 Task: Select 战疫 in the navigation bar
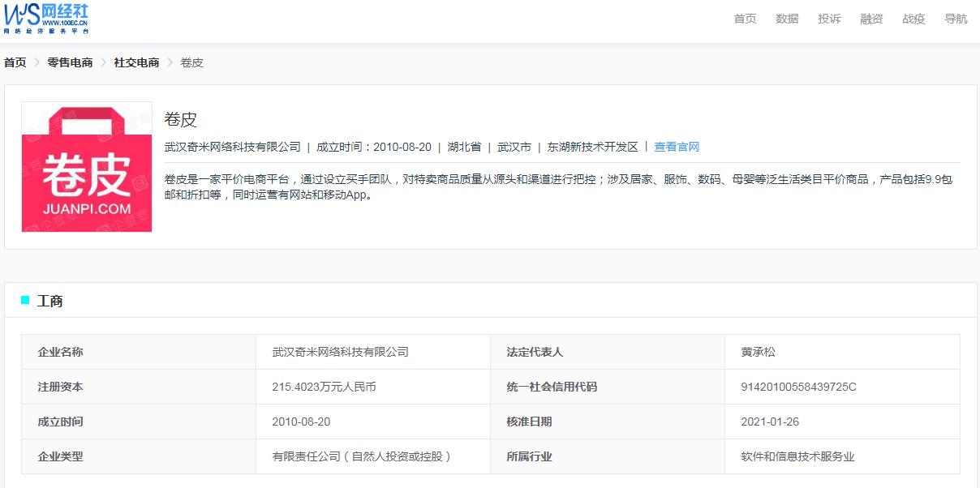tap(913, 18)
